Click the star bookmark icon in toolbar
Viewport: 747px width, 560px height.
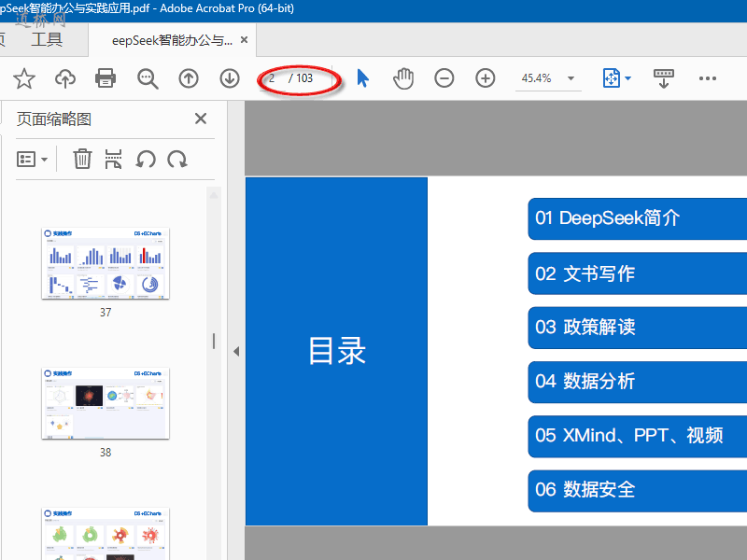[24, 78]
